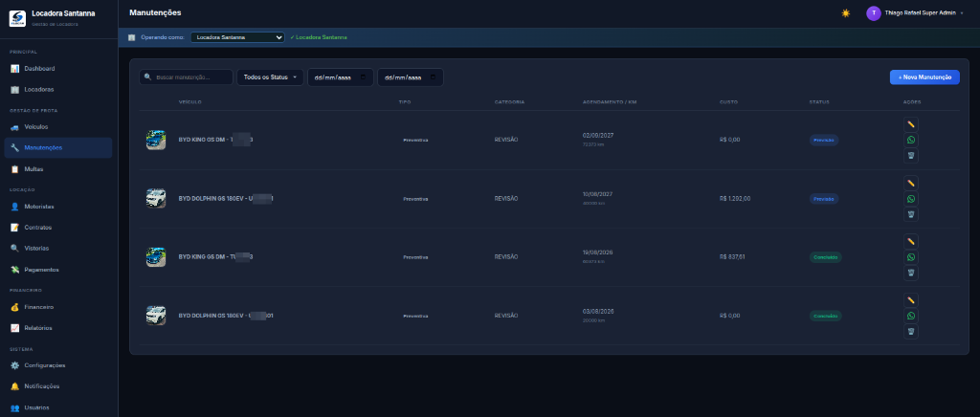The height and width of the screenshot is (417, 980).
Task: Click Concluído badge on 03/08/2026 row
Action: pyautogui.click(x=826, y=316)
